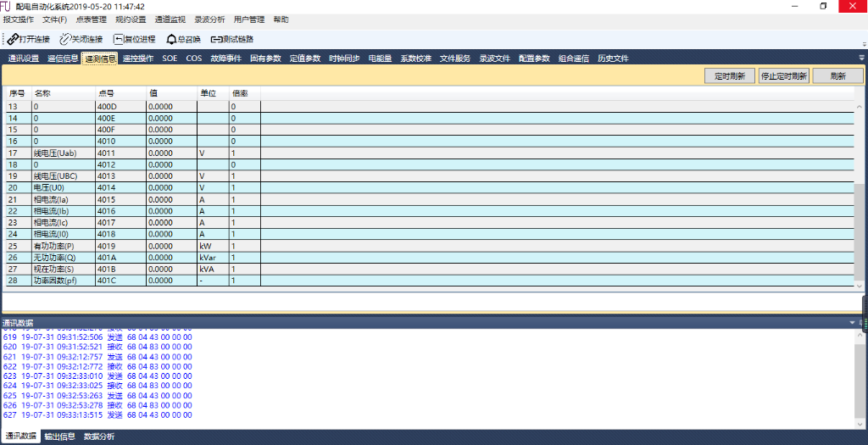Switch to the 定值参数 tab
This screenshot has width=868, height=445.
[x=305, y=58]
